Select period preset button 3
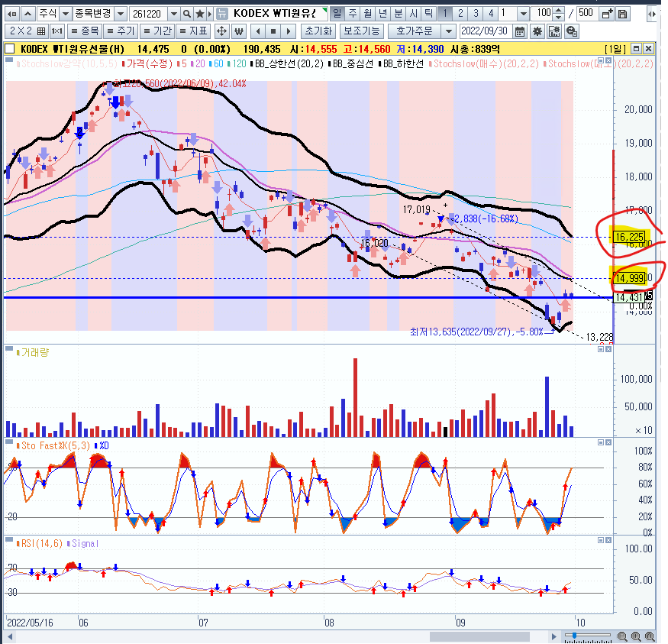Image resolution: width=668 pixels, height=644 pixels. click(x=476, y=14)
